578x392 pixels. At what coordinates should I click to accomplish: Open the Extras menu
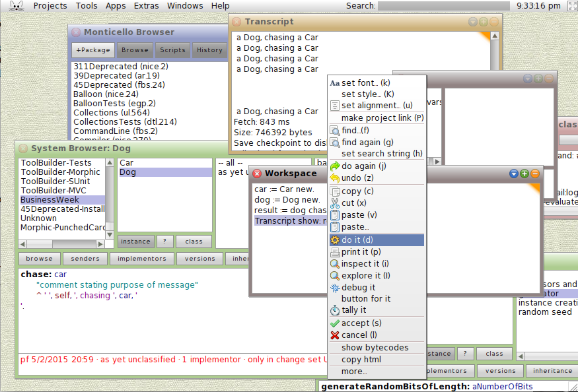(x=146, y=5)
